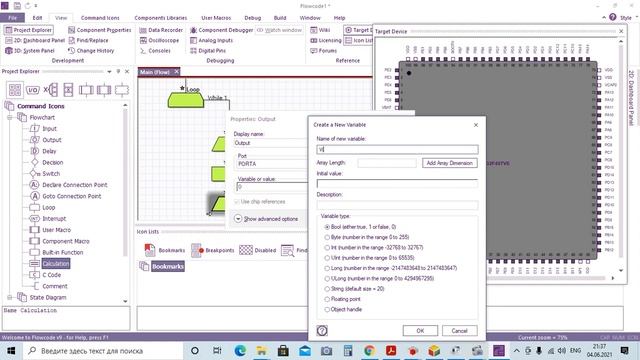
Task: Switch to Components Libraries tab
Action: (161, 18)
